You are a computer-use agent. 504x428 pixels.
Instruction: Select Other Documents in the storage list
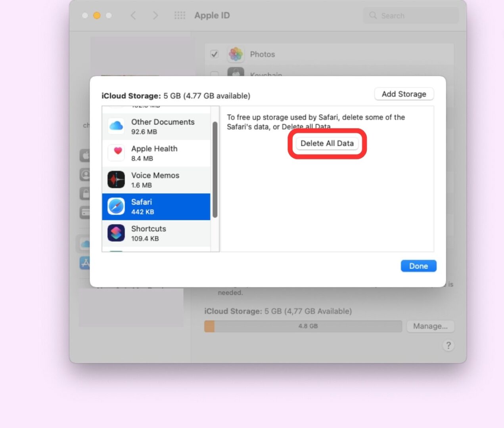click(x=156, y=126)
